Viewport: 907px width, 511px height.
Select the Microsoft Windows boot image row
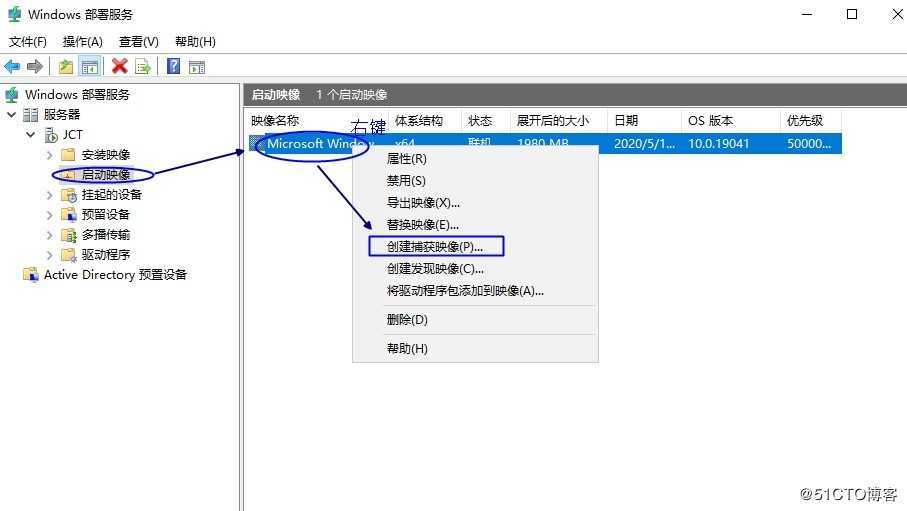pos(545,144)
